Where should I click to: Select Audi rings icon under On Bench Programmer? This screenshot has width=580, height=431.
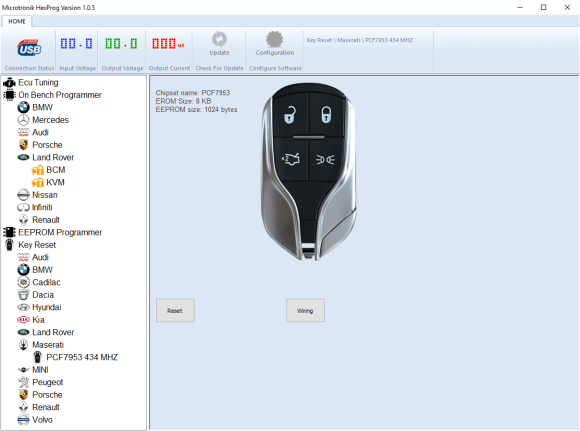point(23,132)
